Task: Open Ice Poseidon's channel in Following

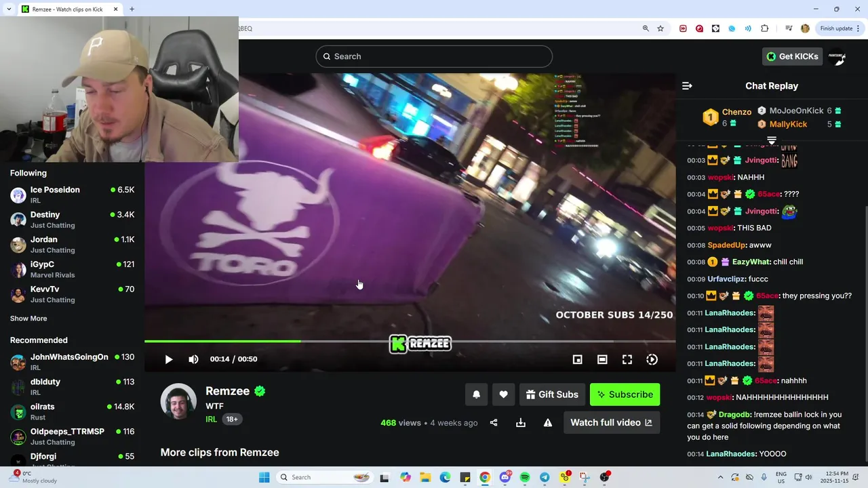Action: 72,195
